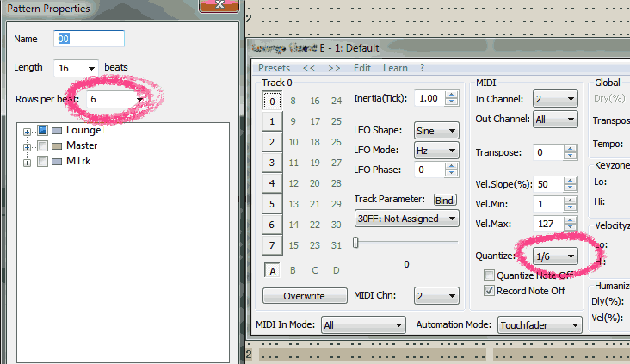Screen dimensions: 630x364
Task: Click the Bind button
Action: coord(444,200)
